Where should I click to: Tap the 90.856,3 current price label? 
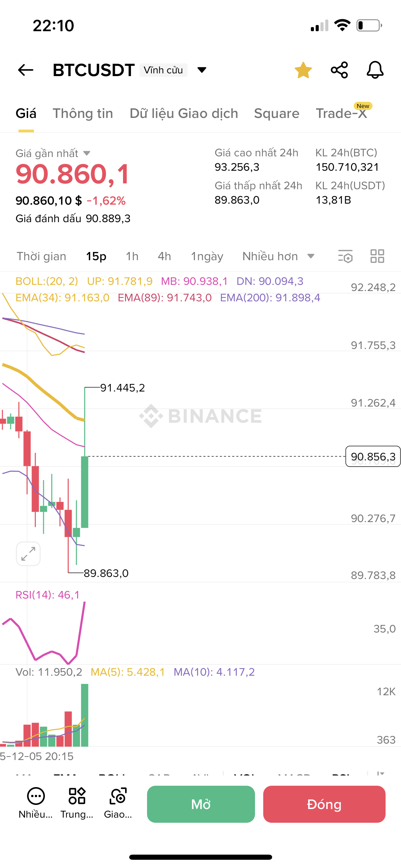[373, 457]
